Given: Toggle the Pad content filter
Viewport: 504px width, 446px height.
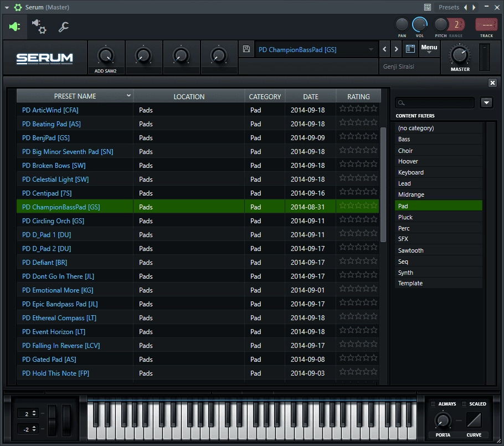Looking at the screenshot, I should (x=439, y=206).
